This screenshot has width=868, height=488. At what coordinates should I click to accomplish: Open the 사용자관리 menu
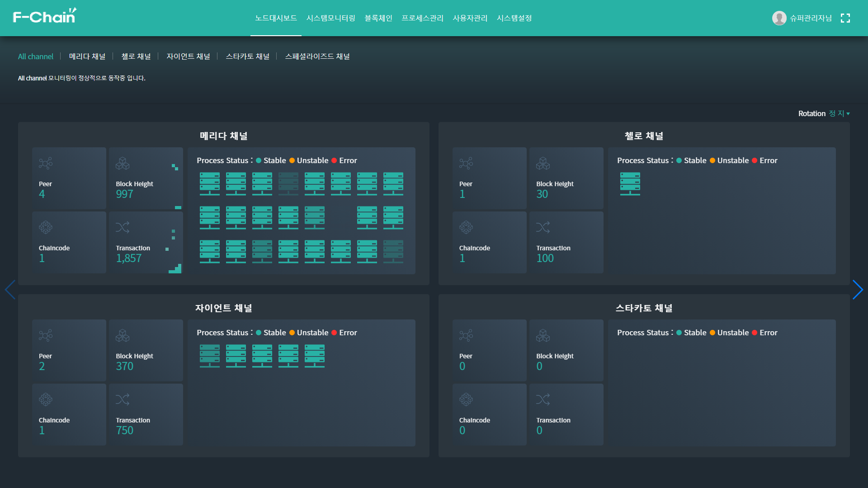[x=470, y=18]
